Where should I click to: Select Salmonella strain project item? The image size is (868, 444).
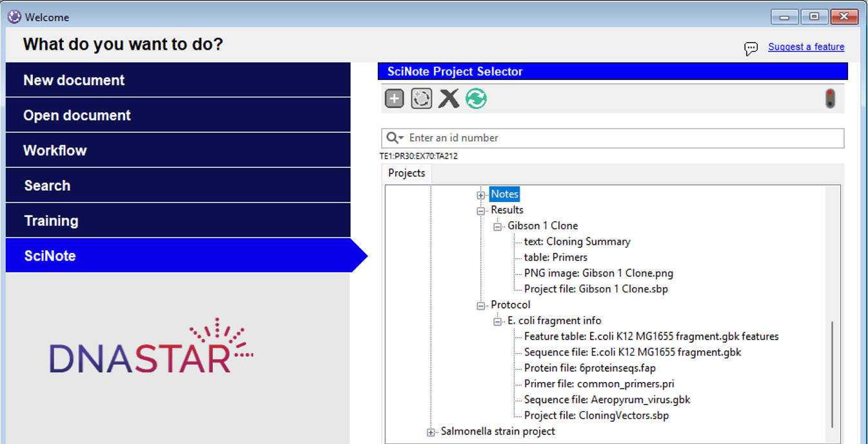click(x=498, y=431)
